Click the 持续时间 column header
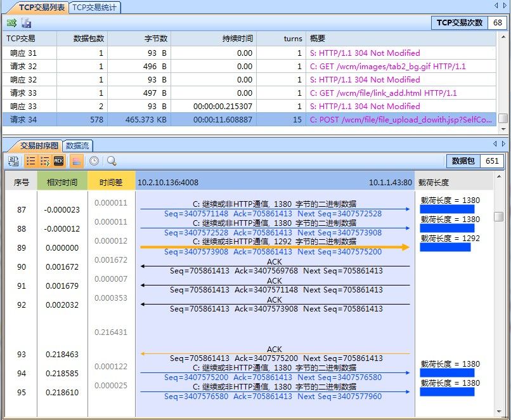 point(237,39)
